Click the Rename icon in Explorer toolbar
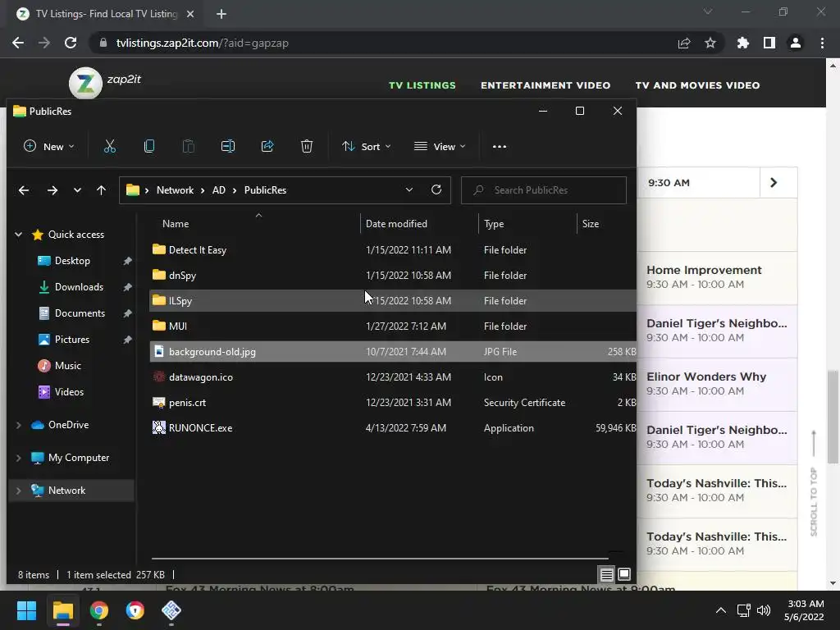 click(228, 146)
